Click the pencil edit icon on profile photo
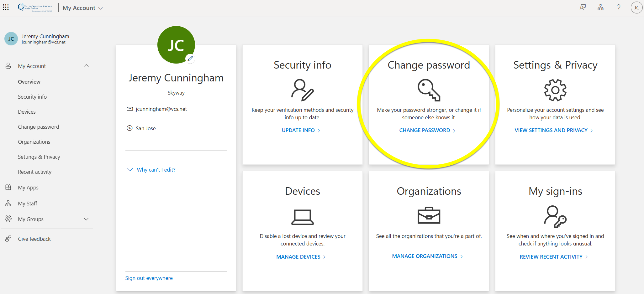This screenshot has height=294, width=644. 190,59
